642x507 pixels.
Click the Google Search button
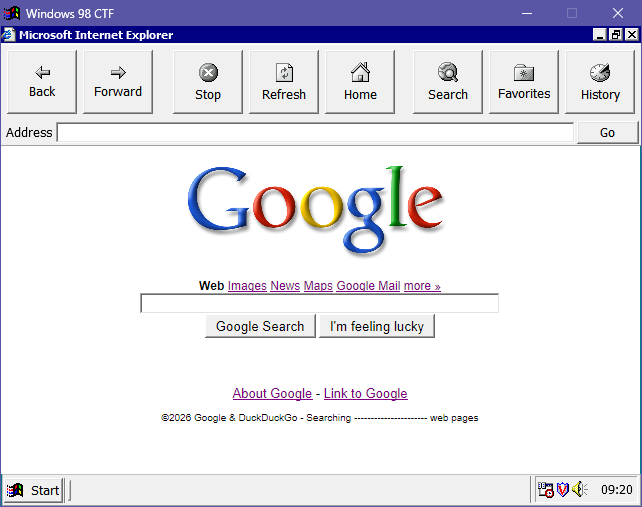[260, 326]
